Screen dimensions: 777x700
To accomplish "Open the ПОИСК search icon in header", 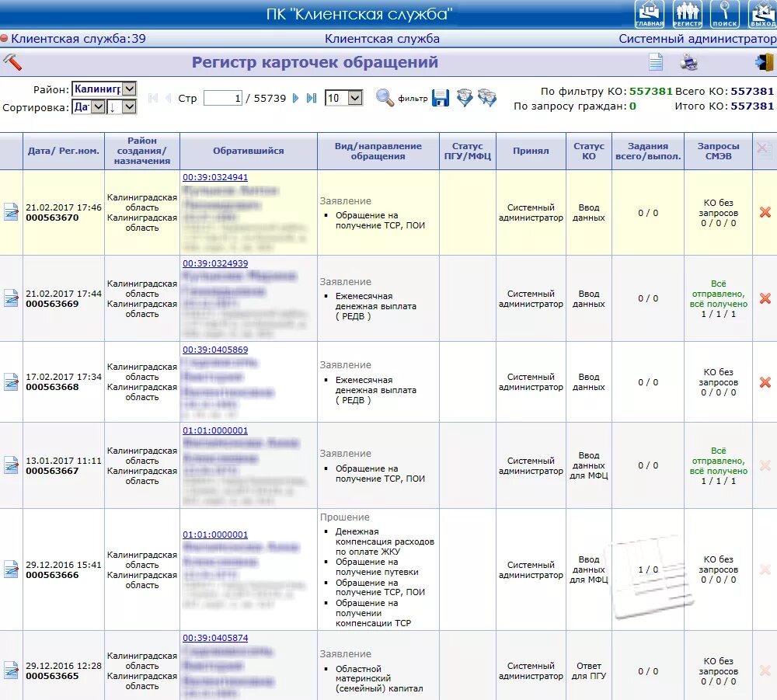I will [x=724, y=14].
